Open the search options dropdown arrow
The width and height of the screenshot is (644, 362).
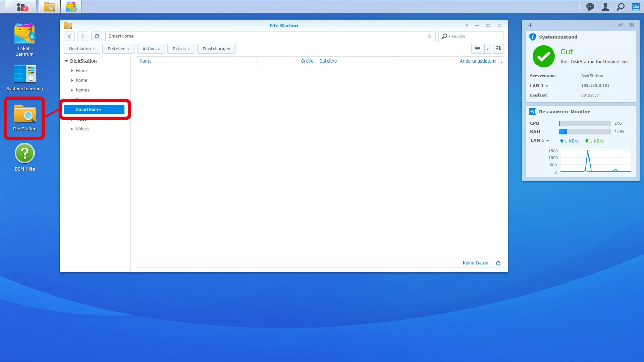(x=449, y=36)
